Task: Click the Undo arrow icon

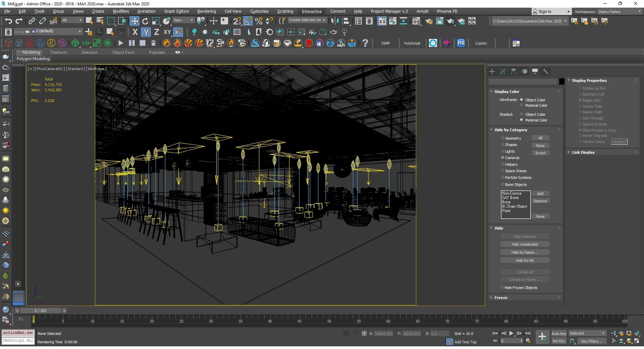Action: (8, 21)
